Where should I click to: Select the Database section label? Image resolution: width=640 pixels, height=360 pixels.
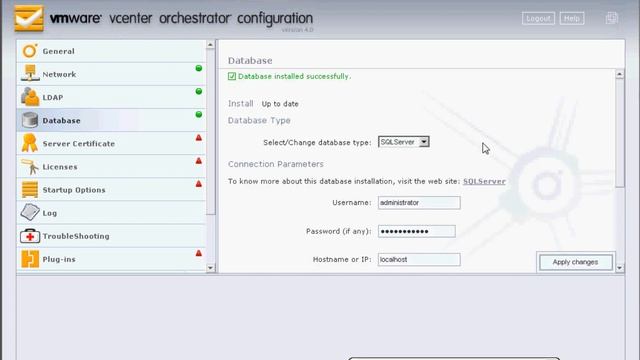[61, 120]
